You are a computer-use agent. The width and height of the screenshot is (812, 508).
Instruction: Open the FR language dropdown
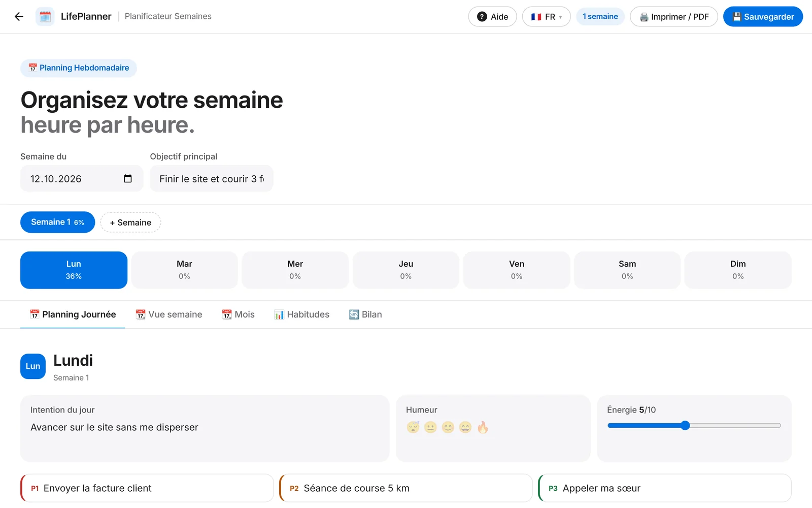pyautogui.click(x=546, y=17)
